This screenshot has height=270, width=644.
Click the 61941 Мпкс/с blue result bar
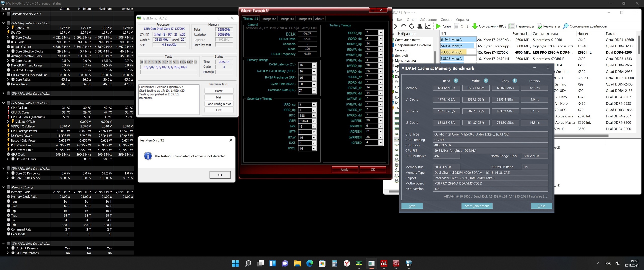pos(458,40)
